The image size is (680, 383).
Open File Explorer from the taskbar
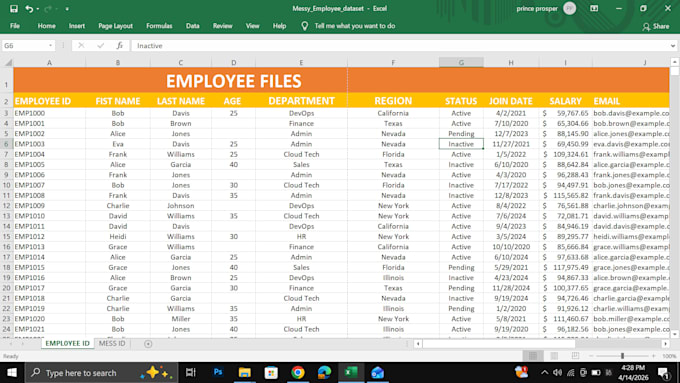245,373
